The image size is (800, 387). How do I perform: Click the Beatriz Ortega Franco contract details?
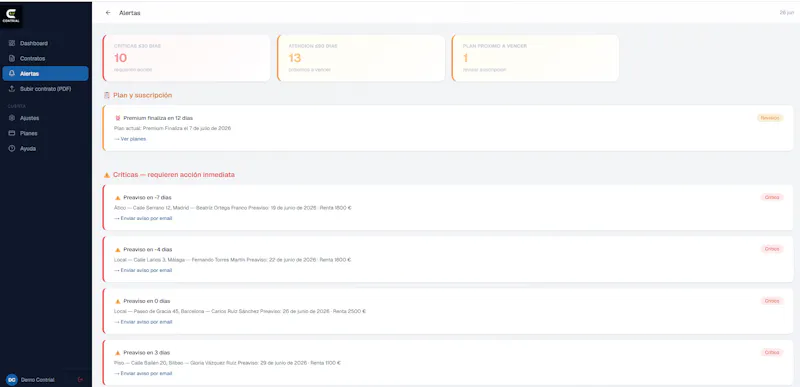pos(233,208)
